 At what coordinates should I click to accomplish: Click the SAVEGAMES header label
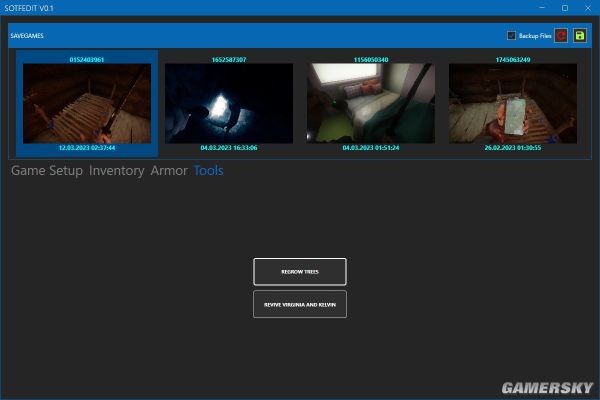pos(27,36)
